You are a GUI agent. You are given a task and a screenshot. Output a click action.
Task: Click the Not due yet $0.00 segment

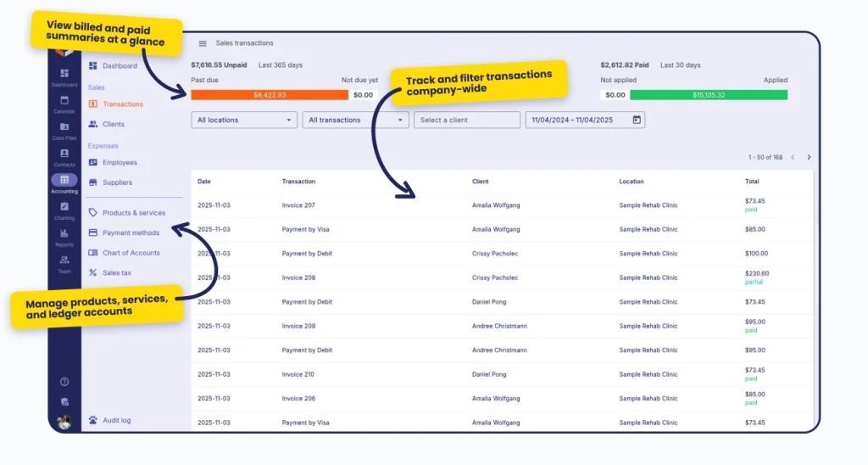363,95
